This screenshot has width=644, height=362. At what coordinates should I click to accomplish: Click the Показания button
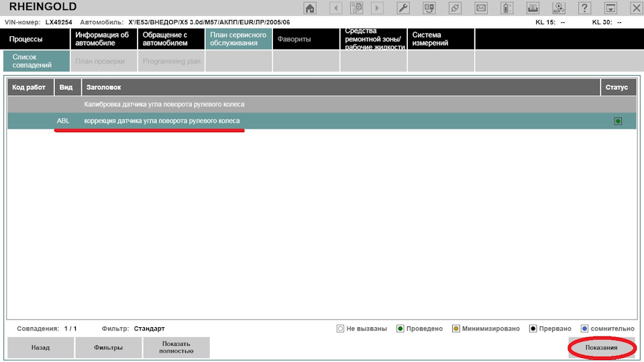tap(602, 347)
